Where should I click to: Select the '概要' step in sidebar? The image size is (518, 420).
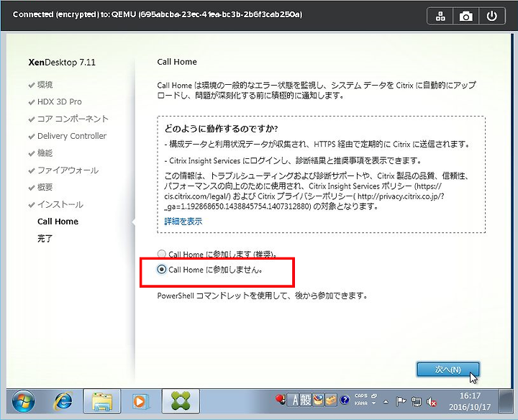(x=45, y=187)
